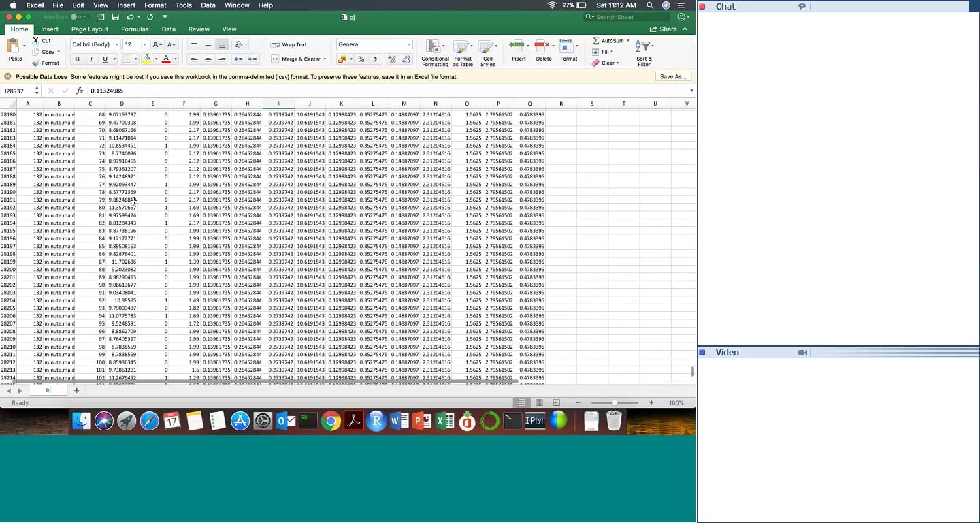The width and height of the screenshot is (980, 523).
Task: Click zoom out minus button
Action: [578, 402]
